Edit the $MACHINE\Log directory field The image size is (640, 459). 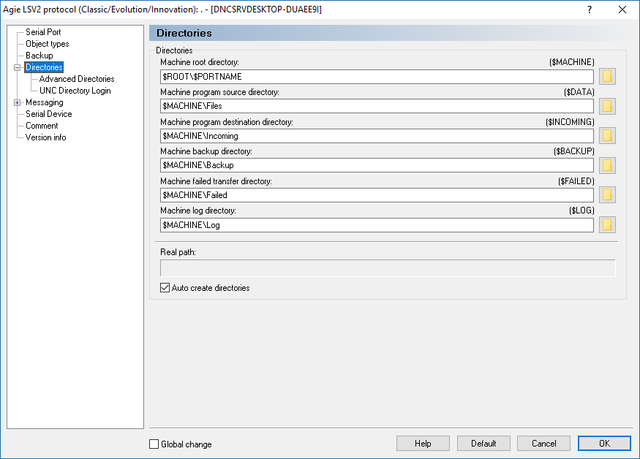coord(377,225)
